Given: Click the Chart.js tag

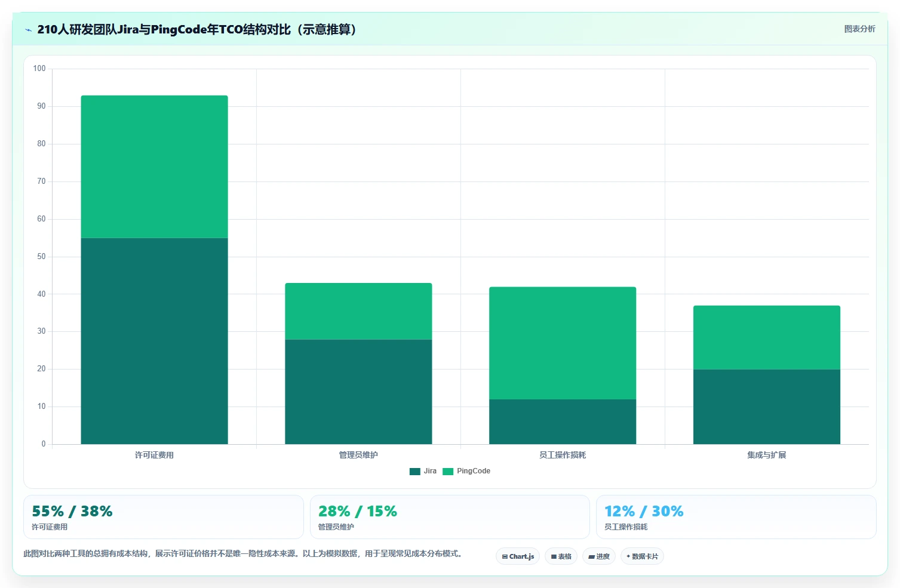Looking at the screenshot, I should (x=518, y=556).
